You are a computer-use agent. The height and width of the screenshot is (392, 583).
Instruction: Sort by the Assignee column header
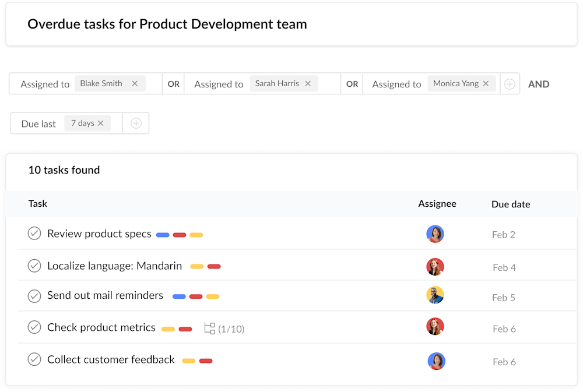[x=437, y=203]
